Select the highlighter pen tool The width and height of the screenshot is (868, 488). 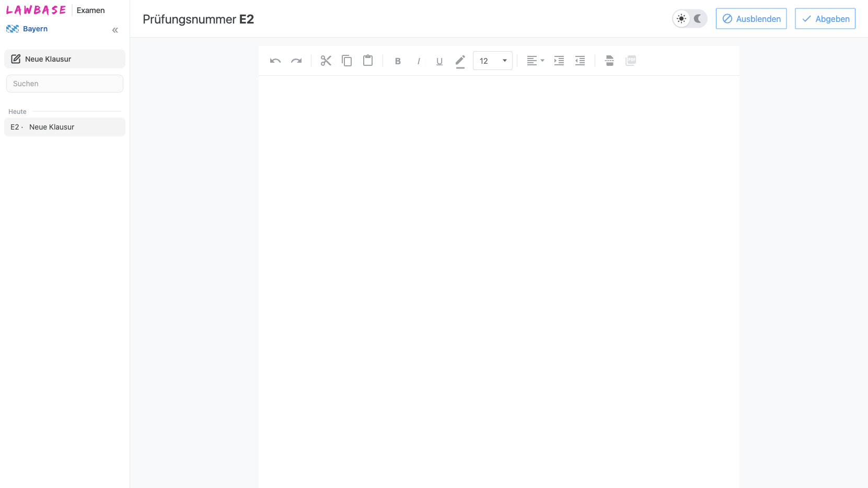(460, 61)
